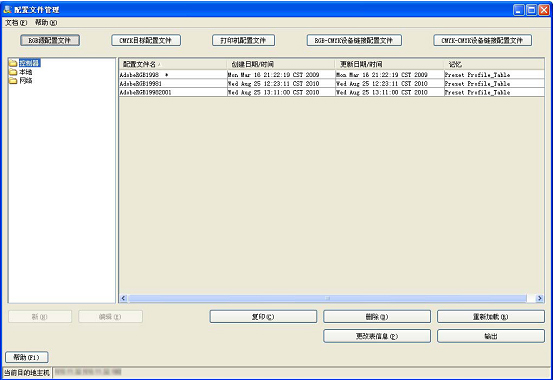Click the 网络 folder icon
553x380 pixels.
tap(13, 81)
